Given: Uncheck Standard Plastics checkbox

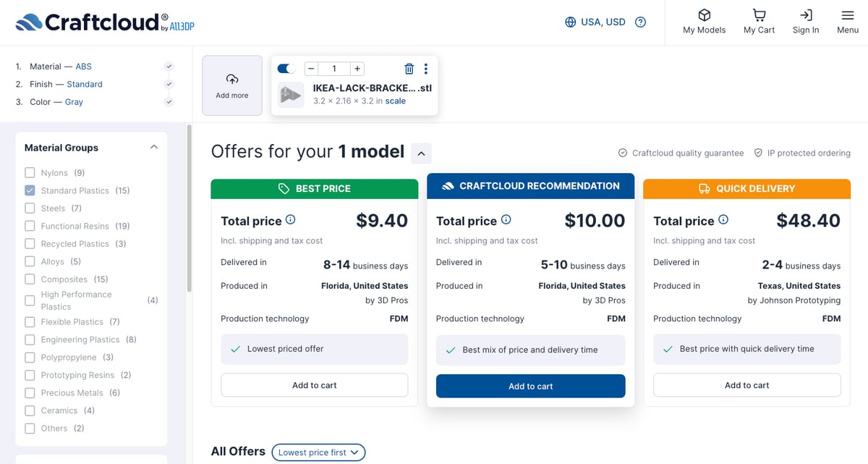Looking at the screenshot, I should (x=30, y=190).
